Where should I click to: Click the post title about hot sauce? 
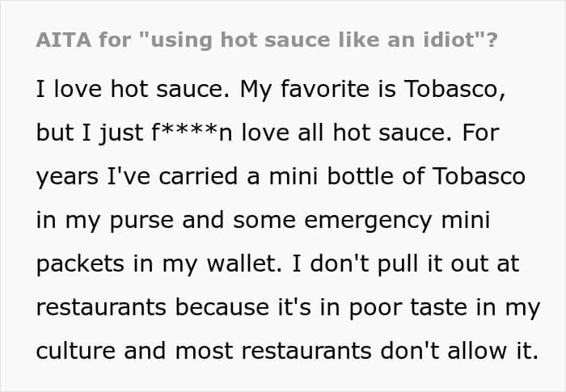click(x=267, y=40)
